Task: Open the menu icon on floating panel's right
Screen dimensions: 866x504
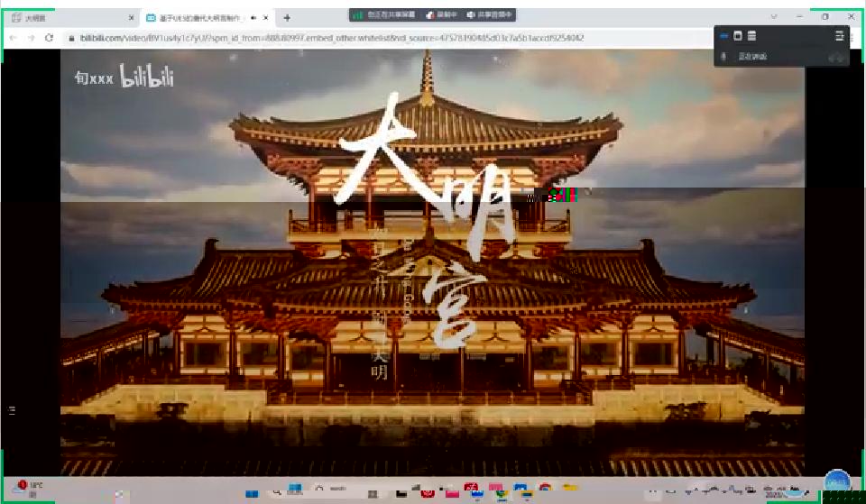Action: [840, 36]
